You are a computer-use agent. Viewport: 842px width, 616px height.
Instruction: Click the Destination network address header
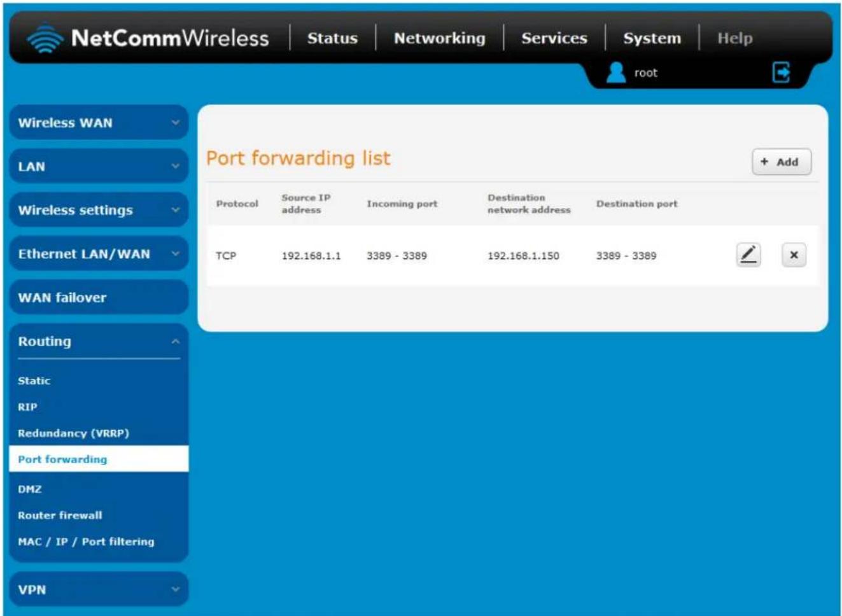pyautogui.click(x=529, y=204)
